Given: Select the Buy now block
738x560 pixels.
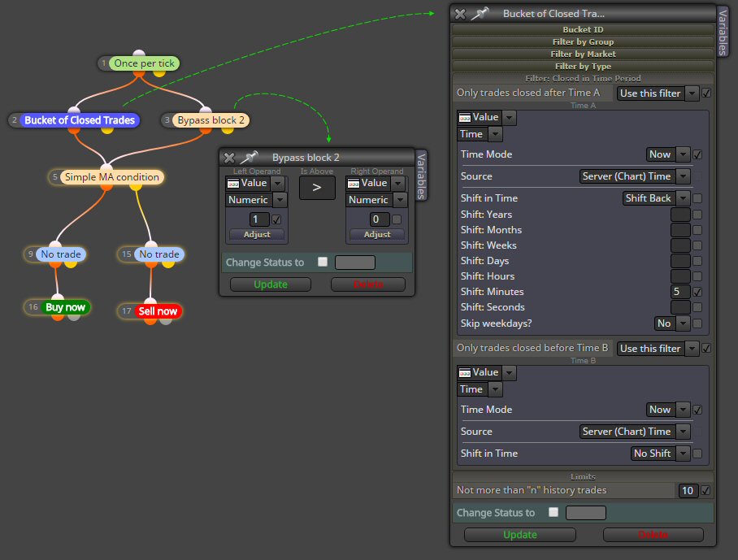Looking at the screenshot, I should click(x=65, y=307).
